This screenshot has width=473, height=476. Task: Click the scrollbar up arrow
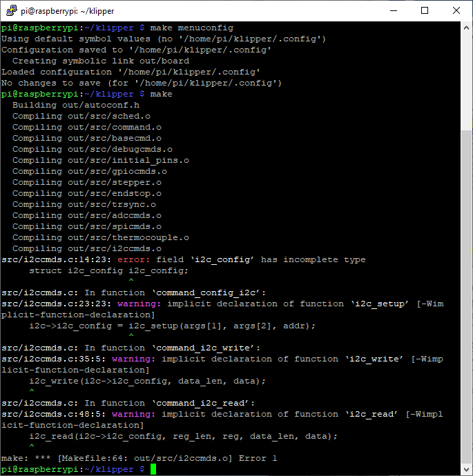point(466,28)
